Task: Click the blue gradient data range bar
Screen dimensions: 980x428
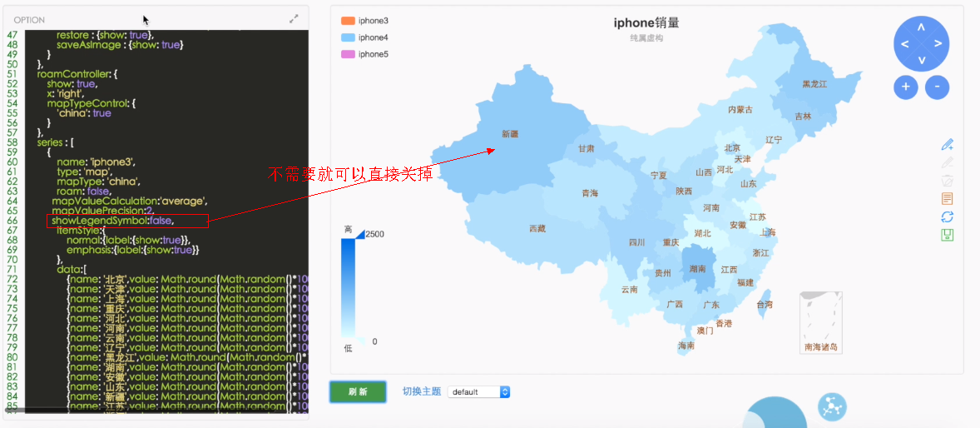Action: [x=348, y=288]
